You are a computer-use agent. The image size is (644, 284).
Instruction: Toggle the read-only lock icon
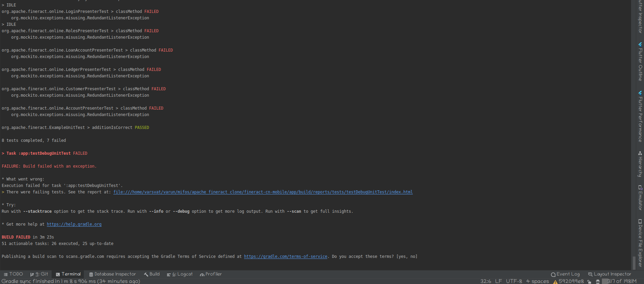tap(589, 282)
